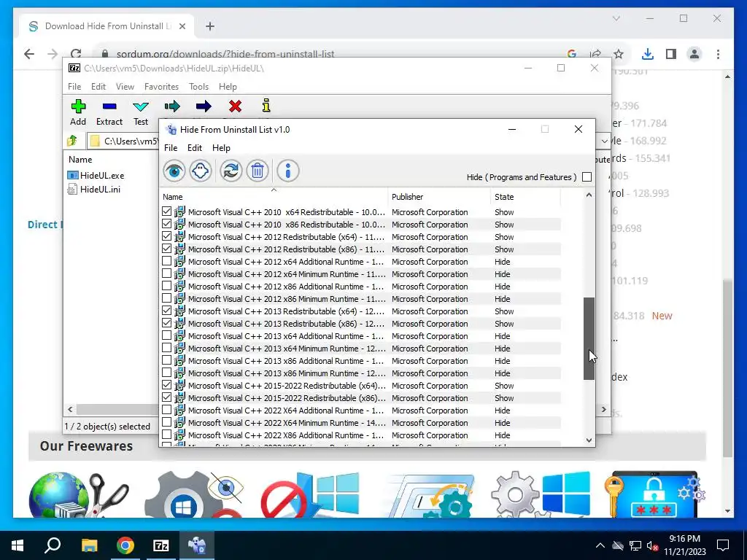Open Chrome three-dot menu
This screenshot has width=747, height=560.
718,54
